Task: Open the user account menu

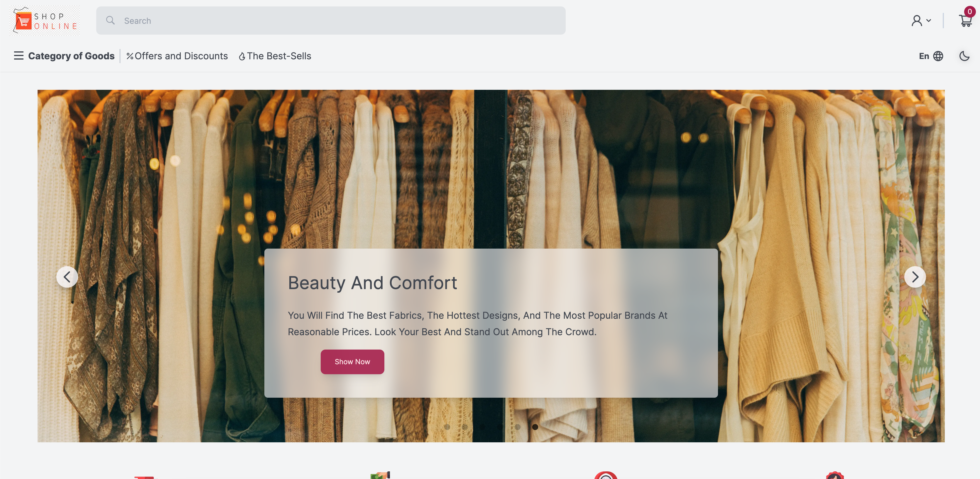Action: click(x=921, y=21)
